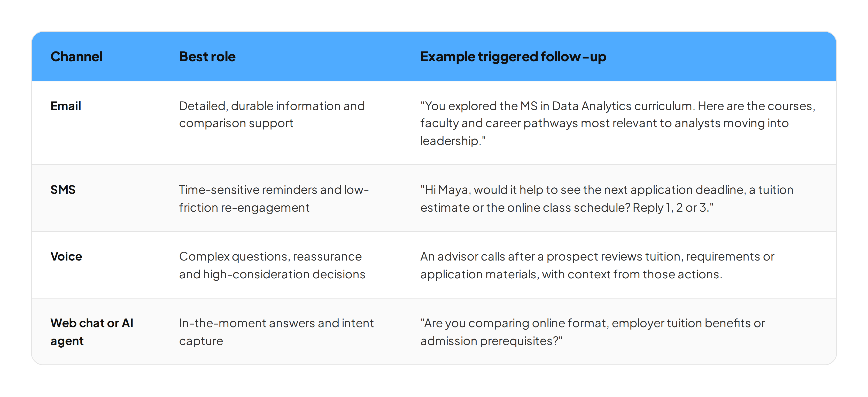
Task: Select the Web chat or AI agent label
Action: coord(92,332)
